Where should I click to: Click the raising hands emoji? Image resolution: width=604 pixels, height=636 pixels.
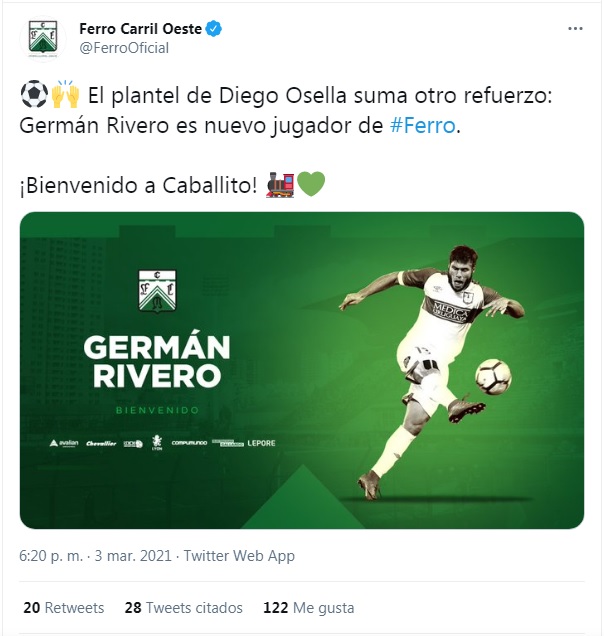tap(63, 97)
